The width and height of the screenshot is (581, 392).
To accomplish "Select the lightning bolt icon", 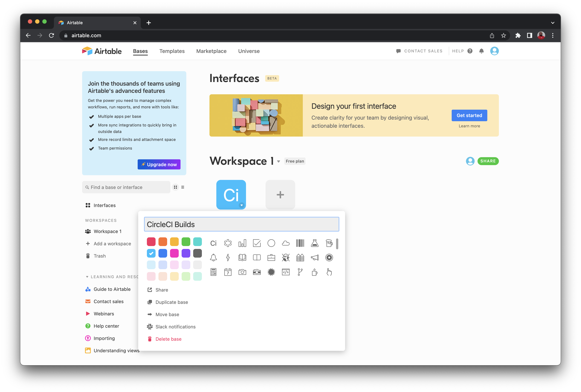I will pyautogui.click(x=228, y=257).
